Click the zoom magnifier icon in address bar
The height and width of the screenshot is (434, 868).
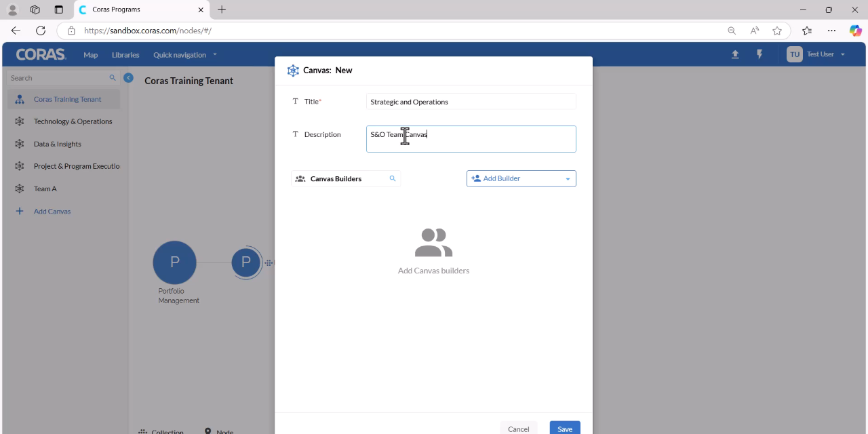coord(732,31)
